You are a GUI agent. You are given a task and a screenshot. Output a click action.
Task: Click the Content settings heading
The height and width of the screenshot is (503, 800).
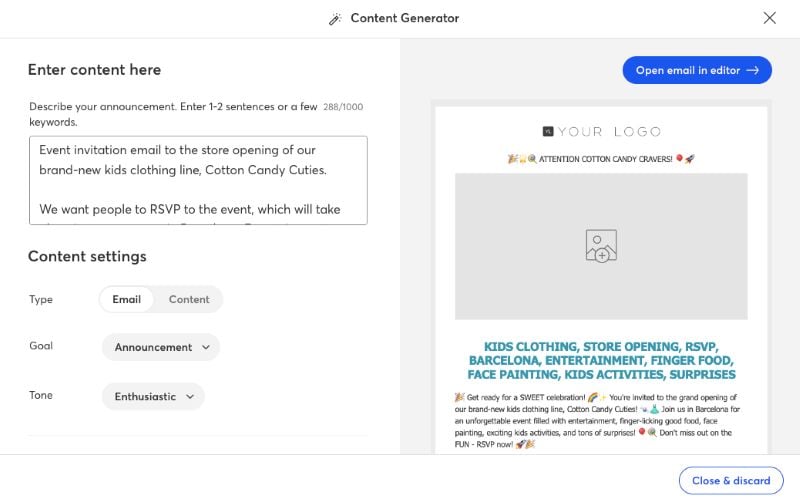pyautogui.click(x=87, y=256)
